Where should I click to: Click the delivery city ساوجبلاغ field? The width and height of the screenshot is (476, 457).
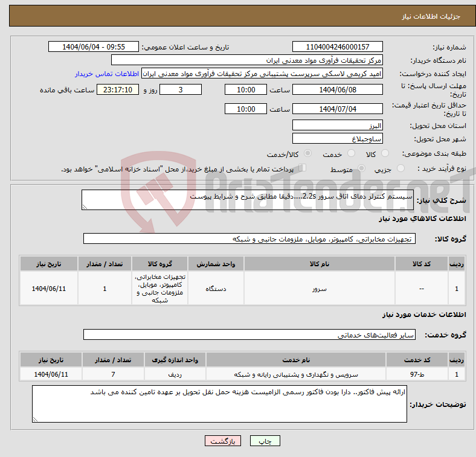pyautogui.click(x=337, y=138)
